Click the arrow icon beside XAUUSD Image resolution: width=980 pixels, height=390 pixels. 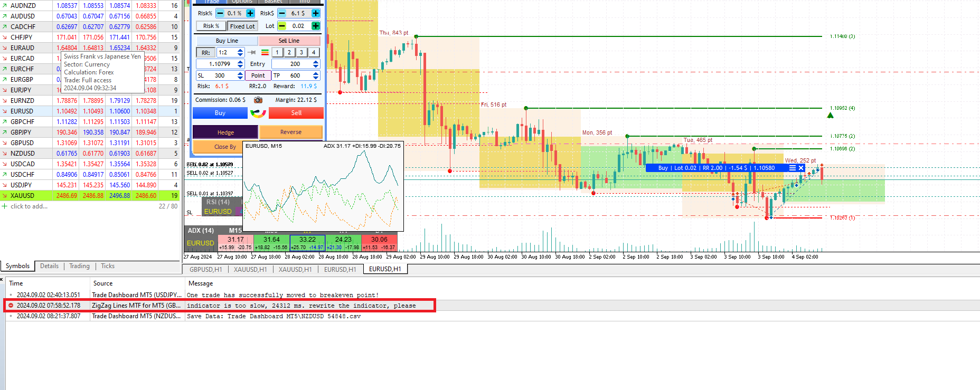point(5,196)
